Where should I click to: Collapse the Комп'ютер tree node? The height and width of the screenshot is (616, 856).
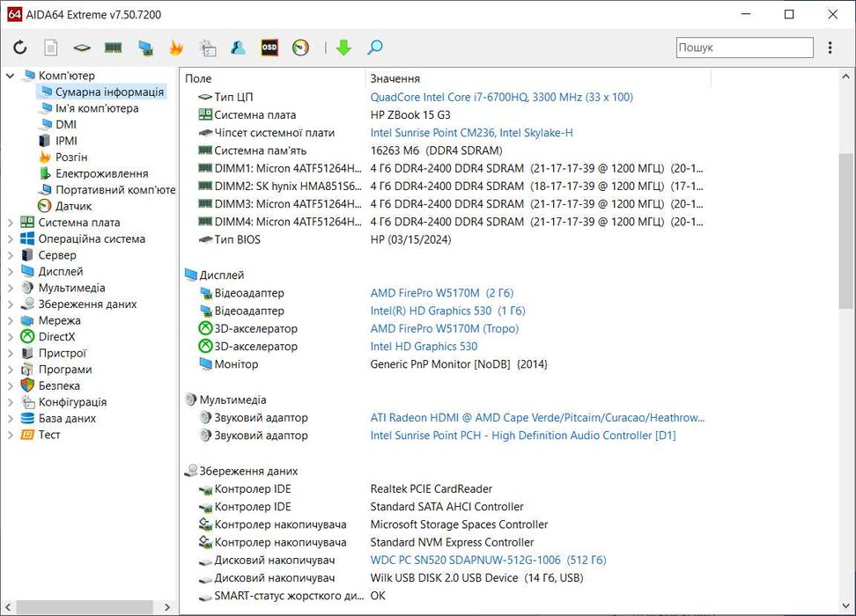[x=11, y=76]
